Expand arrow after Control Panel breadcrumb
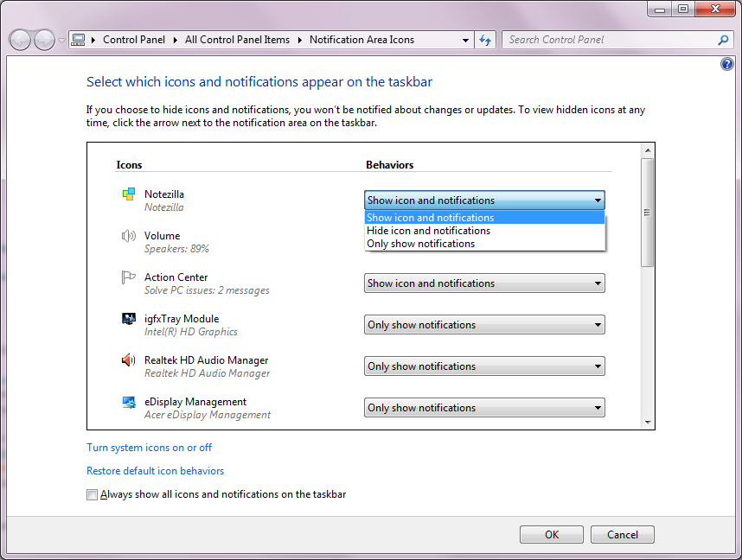Screen dimensions: 742x560 (x=175, y=41)
